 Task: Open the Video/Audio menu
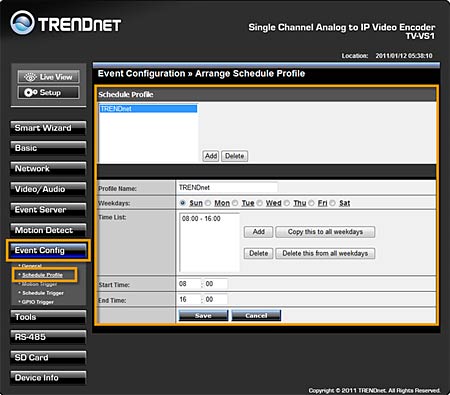pos(48,189)
